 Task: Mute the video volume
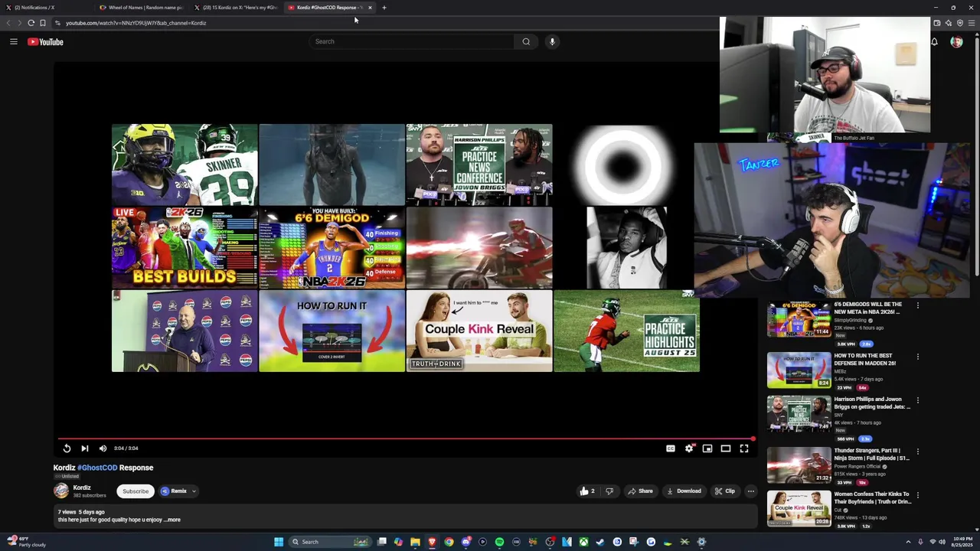click(x=103, y=448)
